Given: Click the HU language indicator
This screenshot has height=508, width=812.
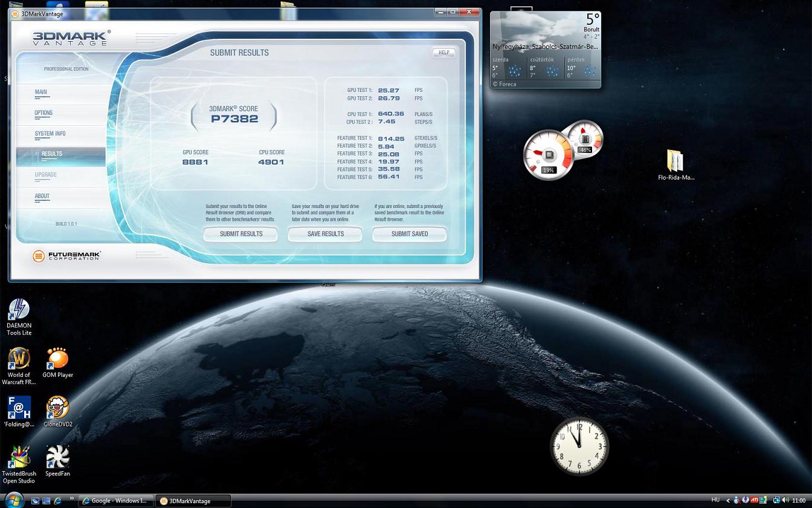Looking at the screenshot, I should tap(715, 500).
